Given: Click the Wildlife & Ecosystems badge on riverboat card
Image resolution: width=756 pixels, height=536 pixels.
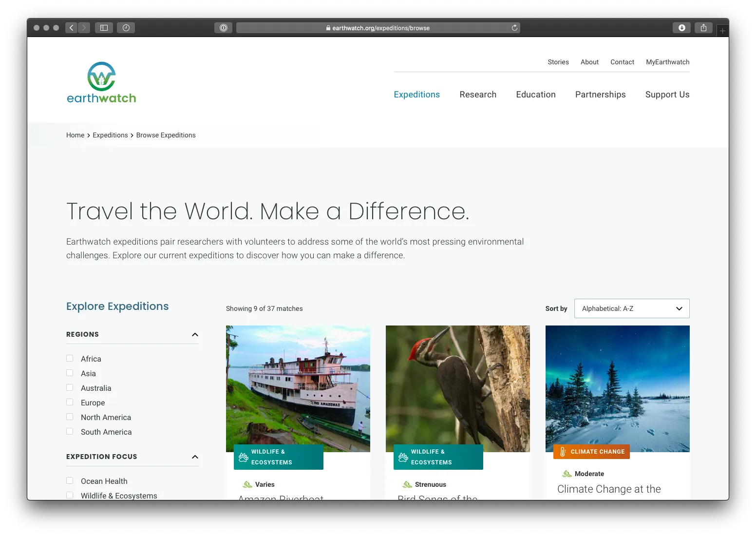Looking at the screenshot, I should (x=279, y=457).
